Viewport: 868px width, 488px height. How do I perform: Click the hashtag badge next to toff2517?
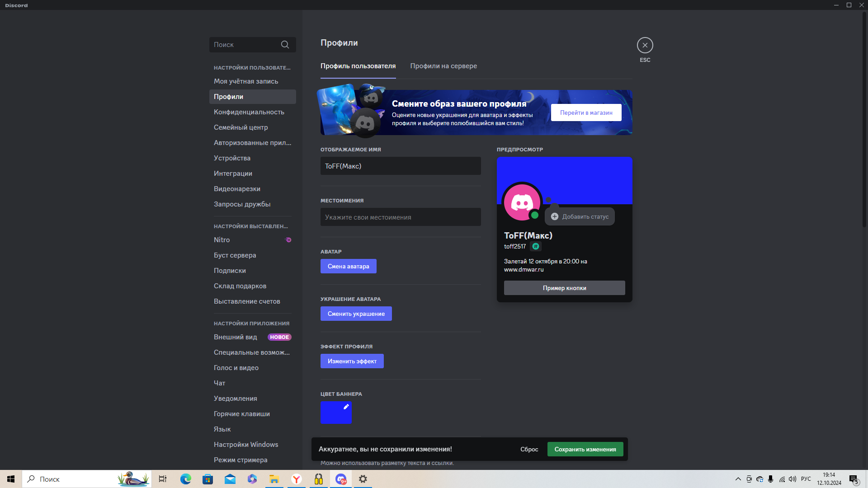coord(536,246)
